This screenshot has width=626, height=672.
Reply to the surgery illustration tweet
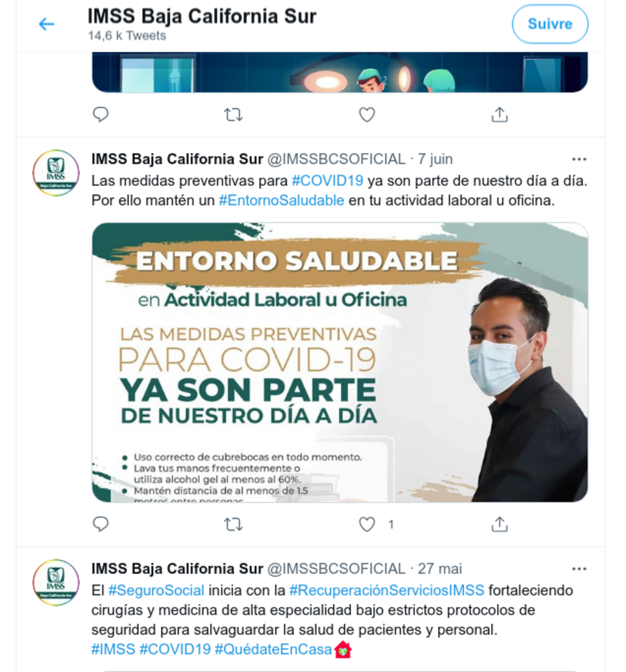100,115
